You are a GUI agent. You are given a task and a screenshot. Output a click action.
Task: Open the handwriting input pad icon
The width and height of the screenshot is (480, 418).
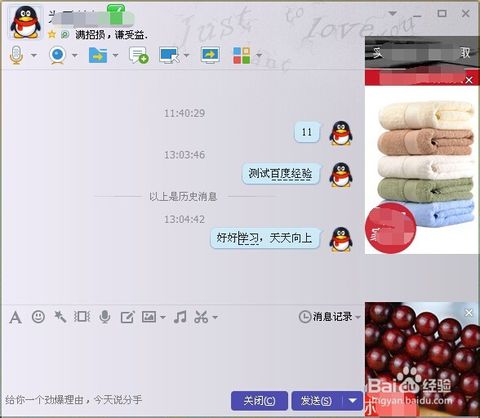(127, 317)
